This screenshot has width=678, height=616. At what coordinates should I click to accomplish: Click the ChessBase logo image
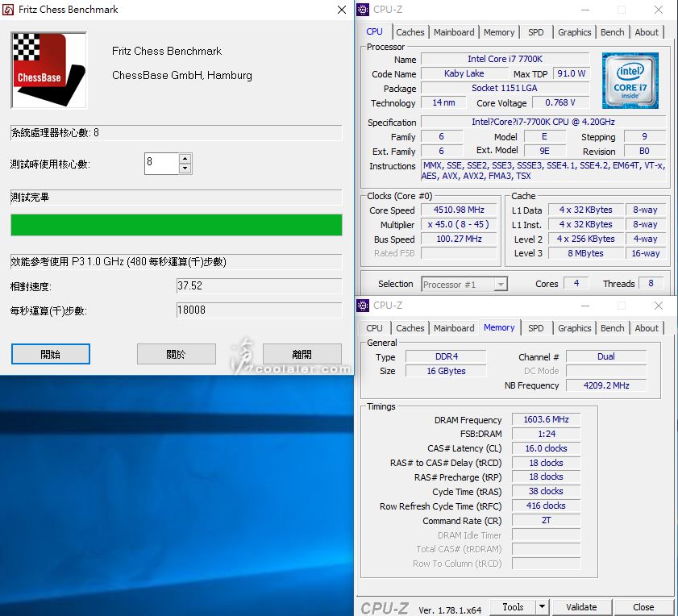pos(49,70)
